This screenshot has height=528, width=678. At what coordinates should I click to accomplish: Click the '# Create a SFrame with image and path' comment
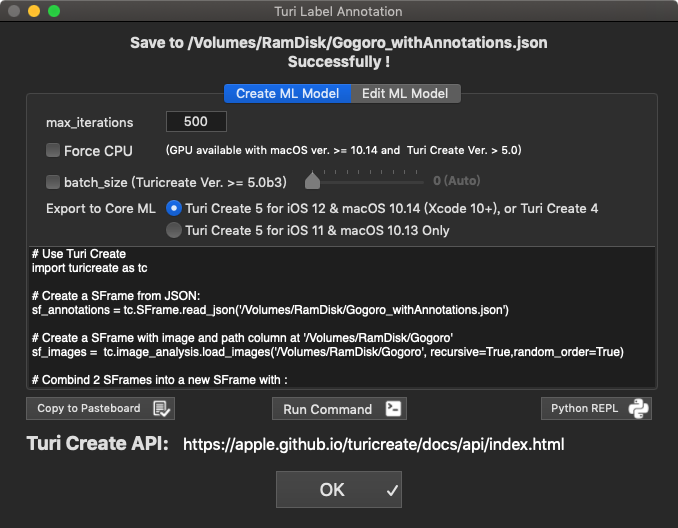pos(242,338)
